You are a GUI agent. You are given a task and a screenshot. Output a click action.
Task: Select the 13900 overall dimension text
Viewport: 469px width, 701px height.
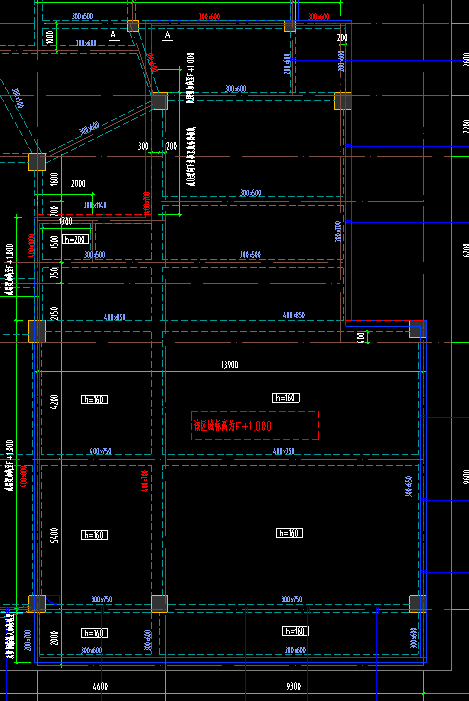click(230, 365)
